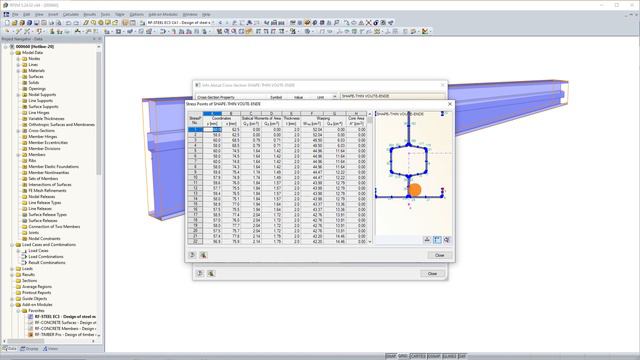Image resolution: width=640 pixels, height=360 pixels.
Task: Click the highlighted middle icon under section graphic
Action: click(x=437, y=240)
